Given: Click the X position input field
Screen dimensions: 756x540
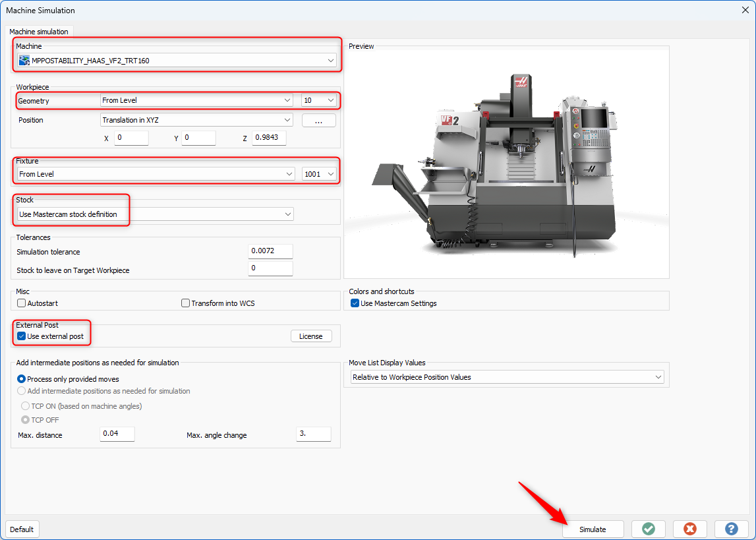Looking at the screenshot, I should tap(131, 138).
